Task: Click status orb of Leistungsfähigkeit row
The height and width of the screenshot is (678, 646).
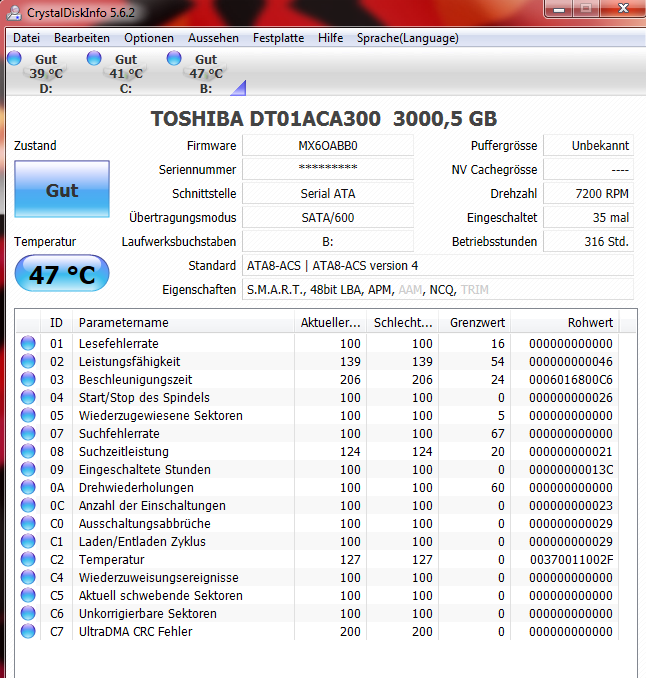Action: (x=28, y=361)
